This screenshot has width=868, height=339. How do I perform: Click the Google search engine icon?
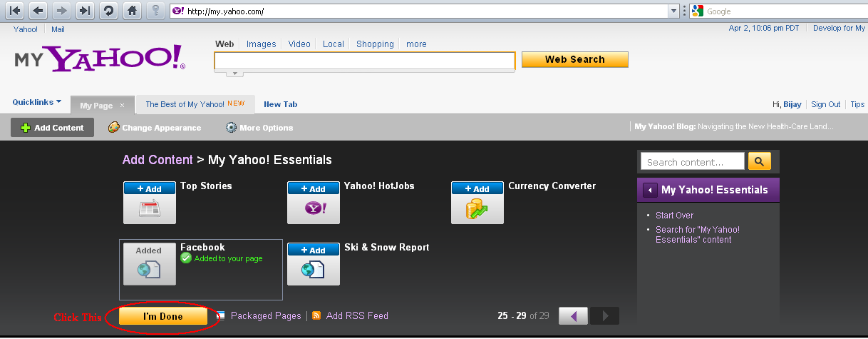(697, 11)
